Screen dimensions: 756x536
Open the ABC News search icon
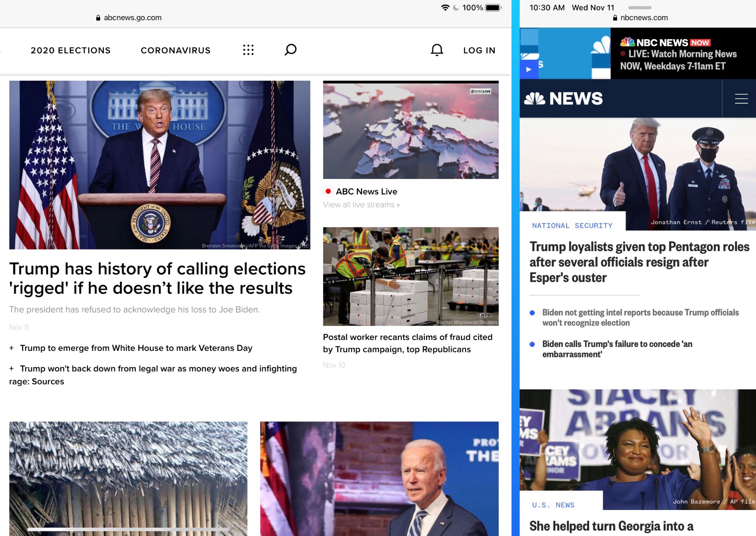(x=290, y=50)
